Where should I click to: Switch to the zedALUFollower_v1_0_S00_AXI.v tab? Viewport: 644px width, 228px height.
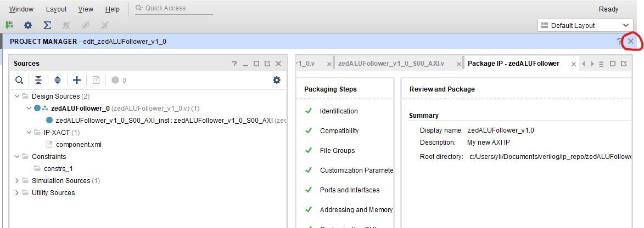pyautogui.click(x=391, y=64)
